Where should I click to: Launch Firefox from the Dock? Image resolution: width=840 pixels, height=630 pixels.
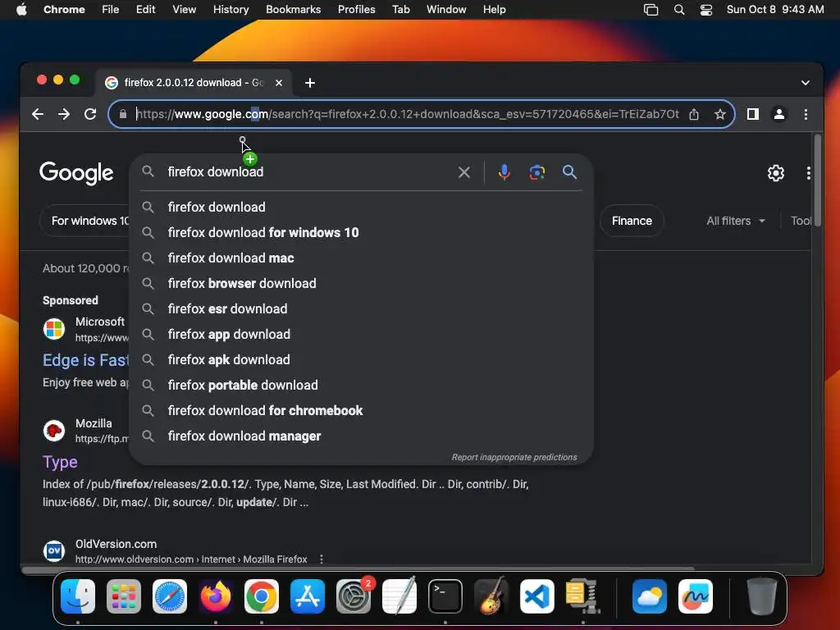(216, 596)
